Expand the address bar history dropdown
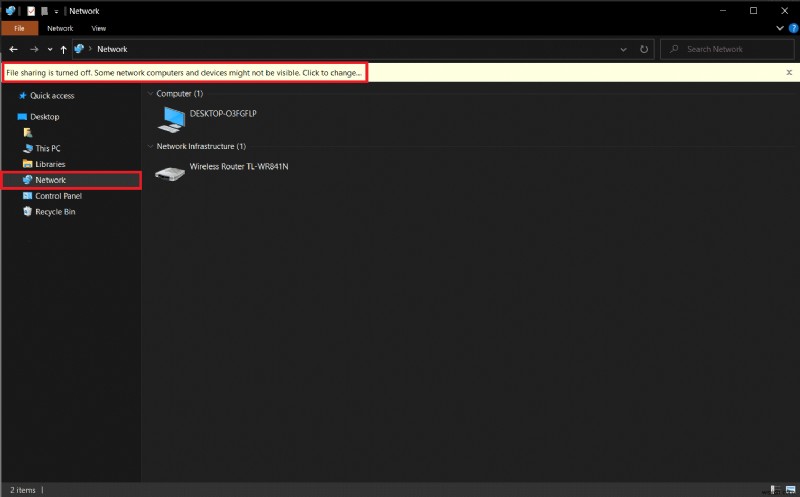The image size is (800, 497). pos(623,49)
